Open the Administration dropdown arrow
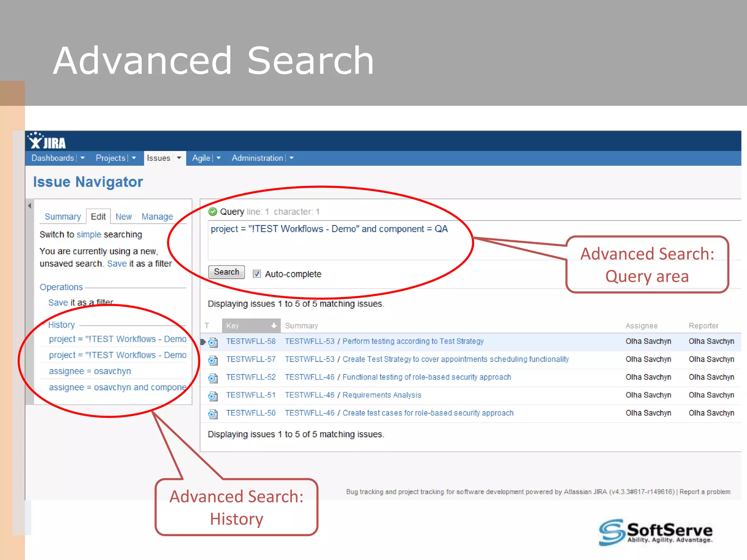This screenshot has height=560, width=747. [x=291, y=158]
